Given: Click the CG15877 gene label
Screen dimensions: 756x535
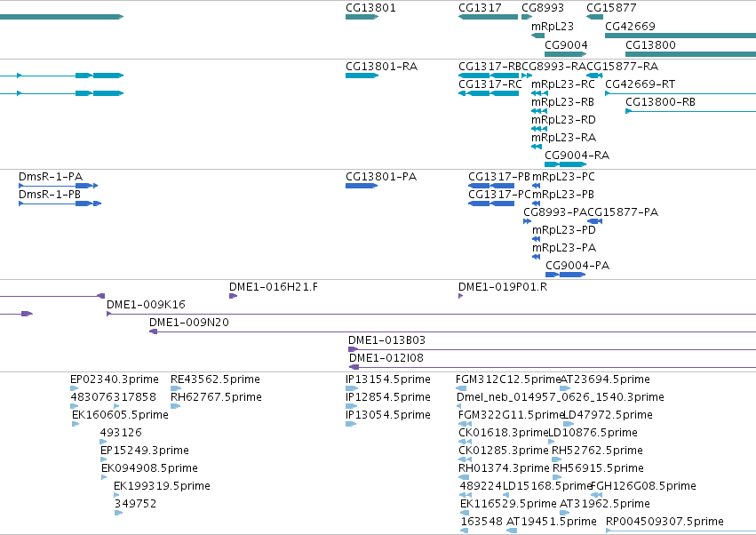Looking at the screenshot, I should (x=611, y=8).
